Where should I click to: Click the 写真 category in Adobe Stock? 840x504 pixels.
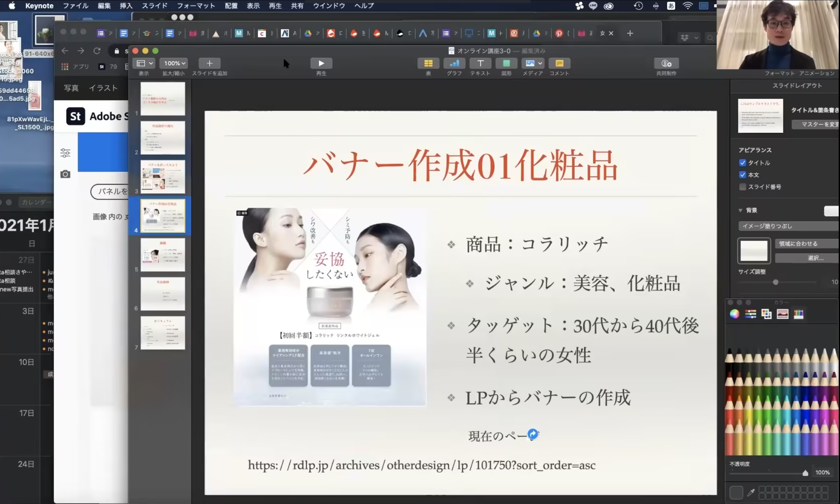71,88
